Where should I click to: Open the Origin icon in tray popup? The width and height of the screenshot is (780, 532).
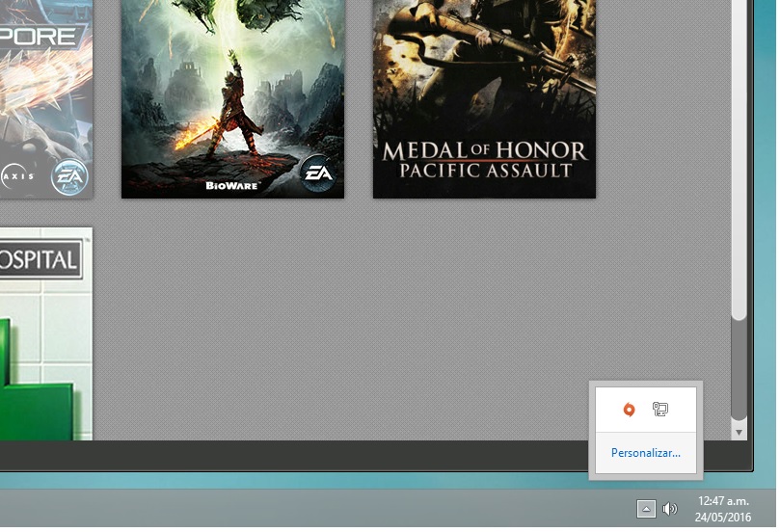(x=629, y=410)
